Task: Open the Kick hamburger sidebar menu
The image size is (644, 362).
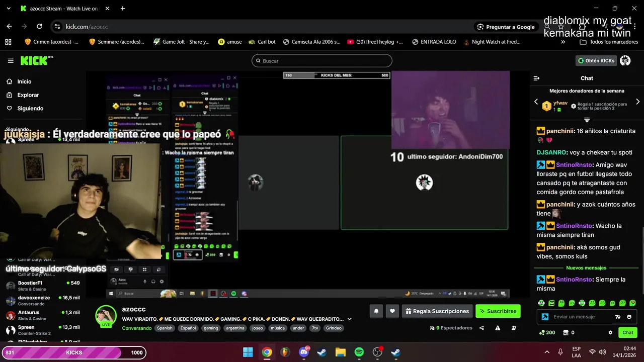Action: click(11, 61)
